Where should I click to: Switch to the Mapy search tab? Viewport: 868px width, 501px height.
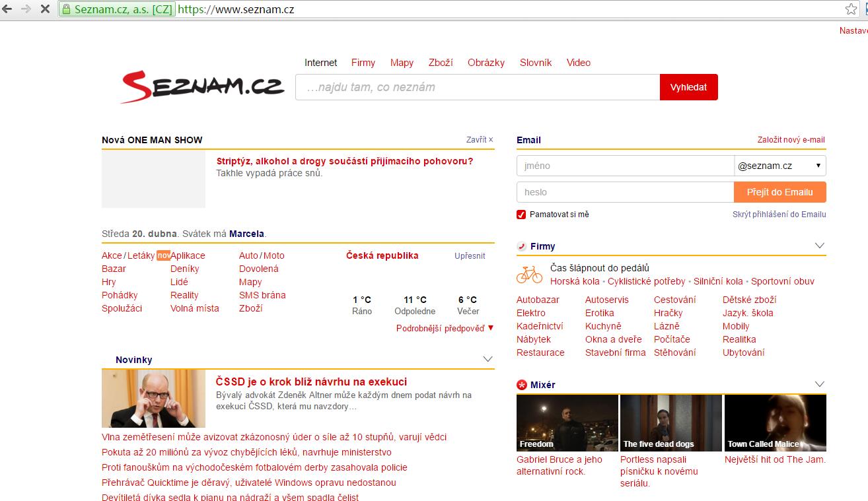click(402, 63)
